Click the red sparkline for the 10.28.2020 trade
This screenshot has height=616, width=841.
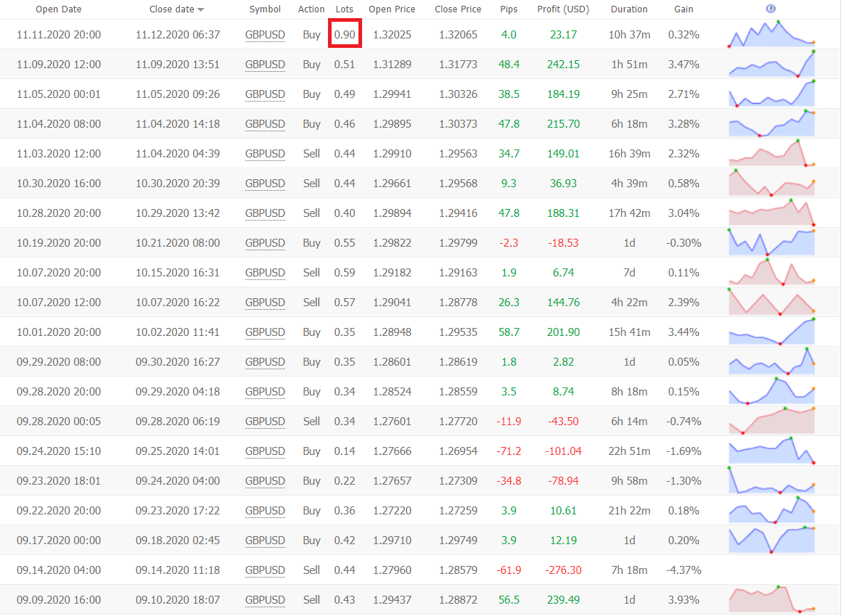point(771,213)
